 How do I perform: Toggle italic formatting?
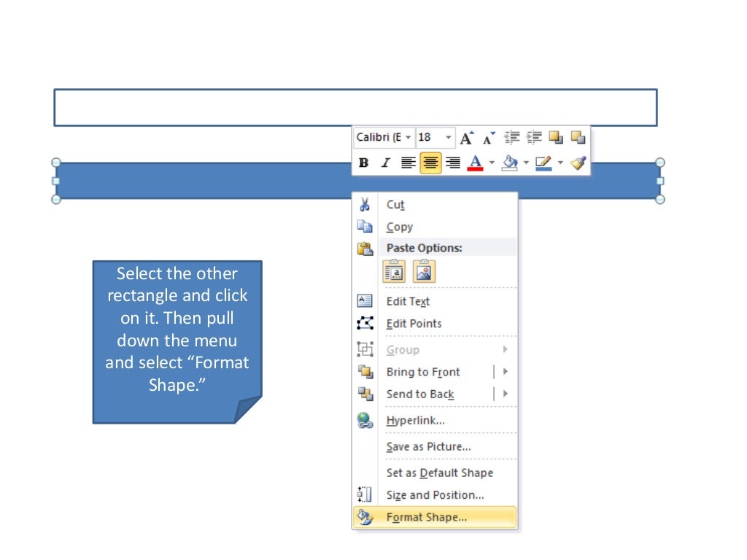[x=385, y=163]
